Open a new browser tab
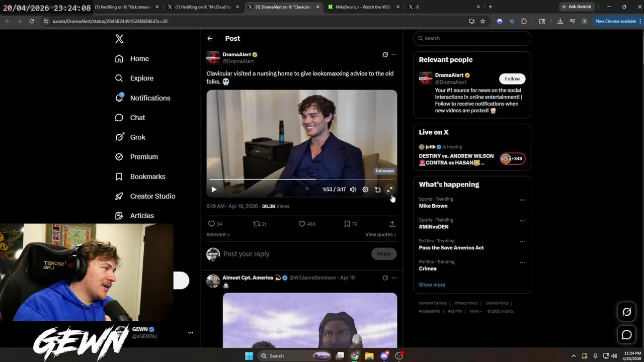 pos(491,7)
